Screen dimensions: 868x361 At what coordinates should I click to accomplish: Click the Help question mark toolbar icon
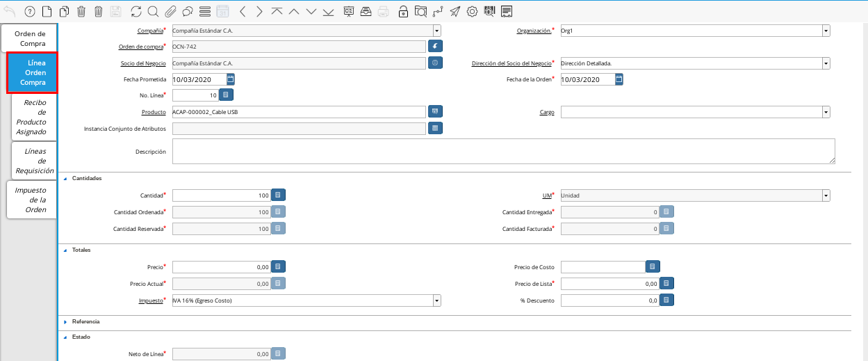(x=29, y=11)
